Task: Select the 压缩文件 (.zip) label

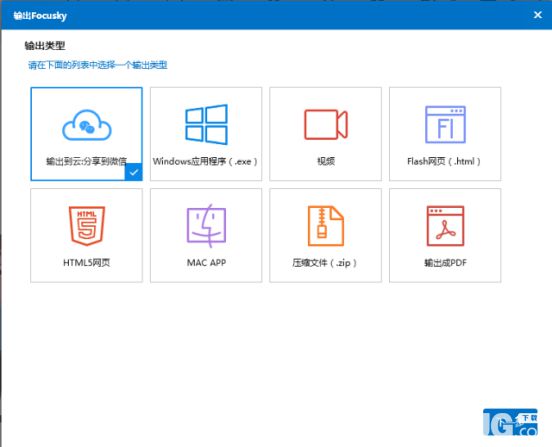Action: click(x=325, y=263)
